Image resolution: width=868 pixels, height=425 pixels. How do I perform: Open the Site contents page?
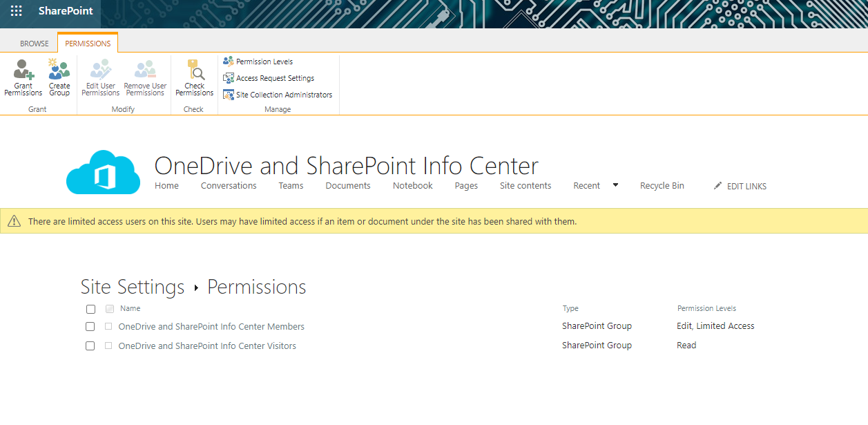[x=525, y=185]
